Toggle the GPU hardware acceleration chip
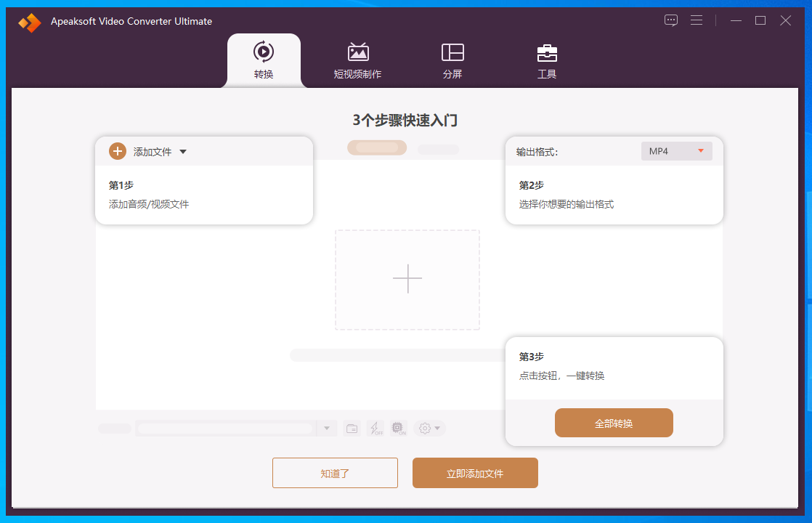812x523 pixels. pyautogui.click(x=398, y=429)
